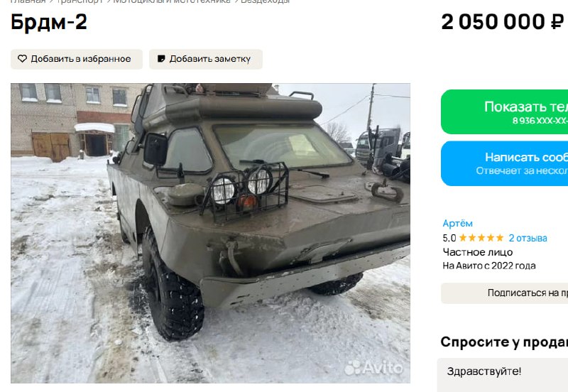Open the Транспорт breadcrumb
Viewport: 568px width, 392px height.
80,1
